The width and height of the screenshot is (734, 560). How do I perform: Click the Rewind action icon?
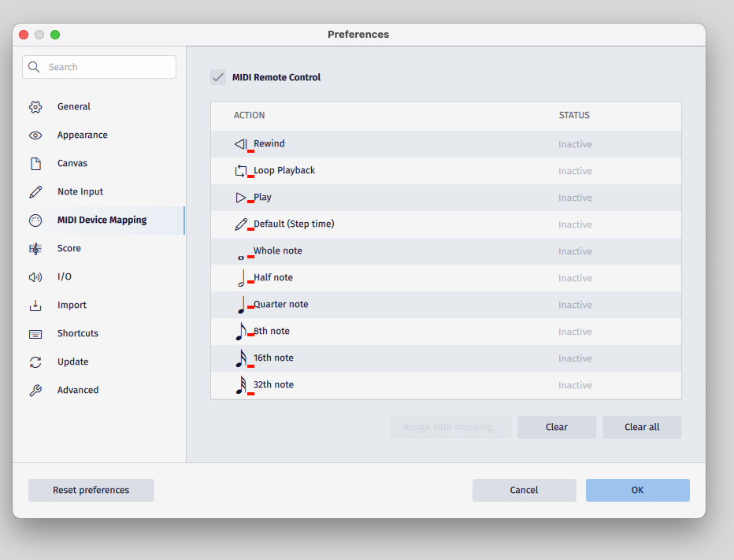pyautogui.click(x=240, y=143)
